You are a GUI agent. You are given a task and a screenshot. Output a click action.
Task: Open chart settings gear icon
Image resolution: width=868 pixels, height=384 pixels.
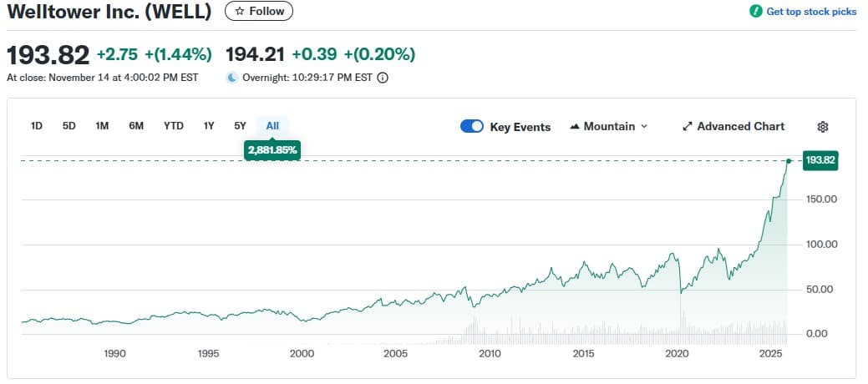tap(823, 127)
